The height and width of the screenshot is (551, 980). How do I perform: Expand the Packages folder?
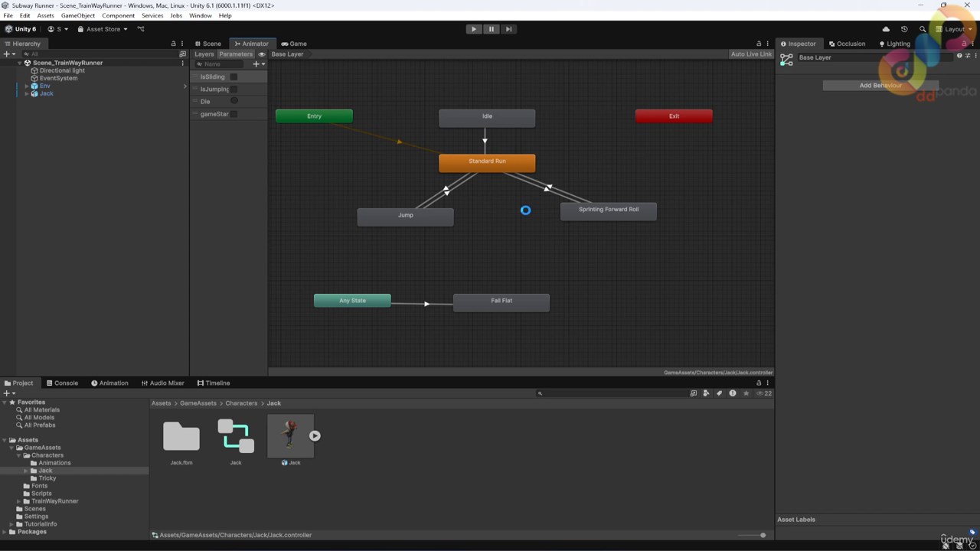(x=5, y=532)
